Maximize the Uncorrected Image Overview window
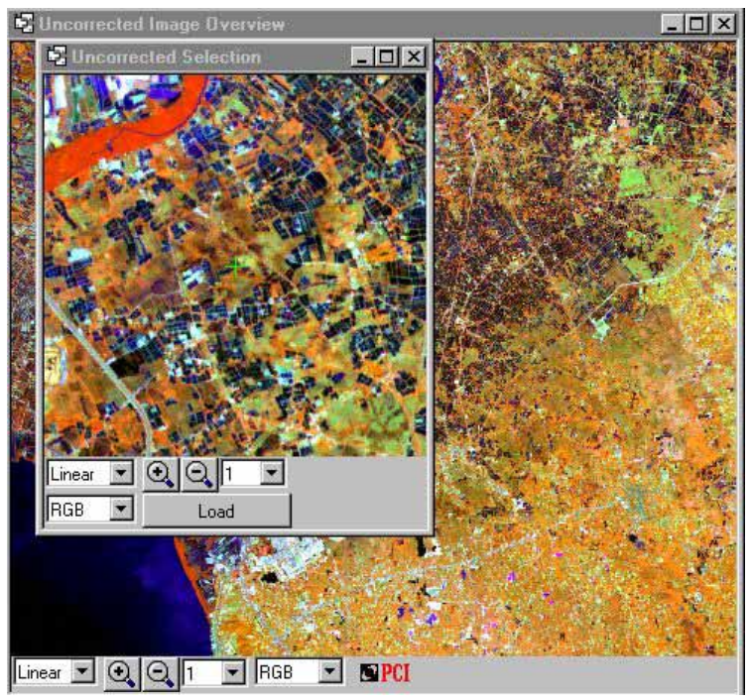Image resolution: width=751 pixels, height=700 pixels. pos(696,24)
